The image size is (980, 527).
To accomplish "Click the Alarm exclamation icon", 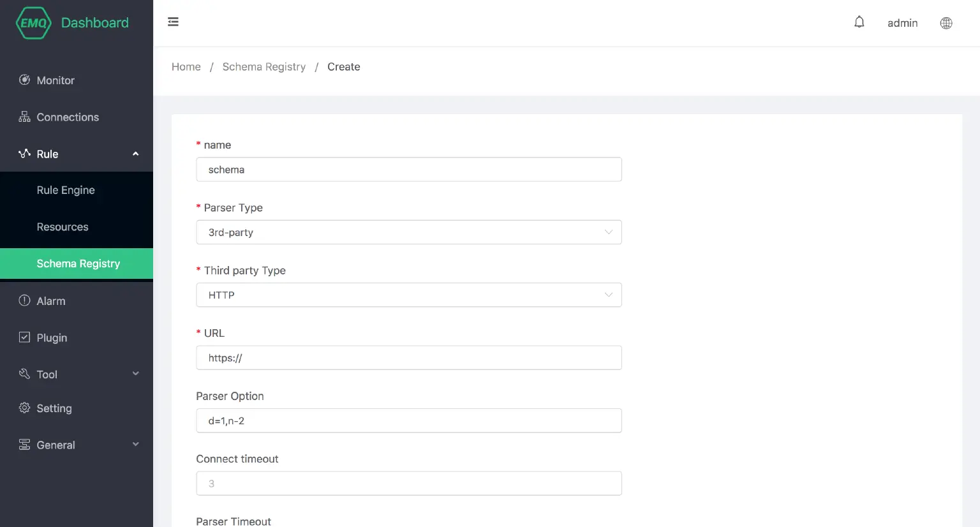I will pos(24,301).
